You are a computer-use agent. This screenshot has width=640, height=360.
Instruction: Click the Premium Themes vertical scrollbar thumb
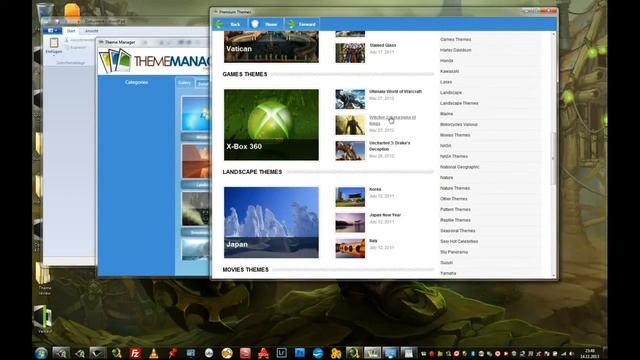click(554, 158)
